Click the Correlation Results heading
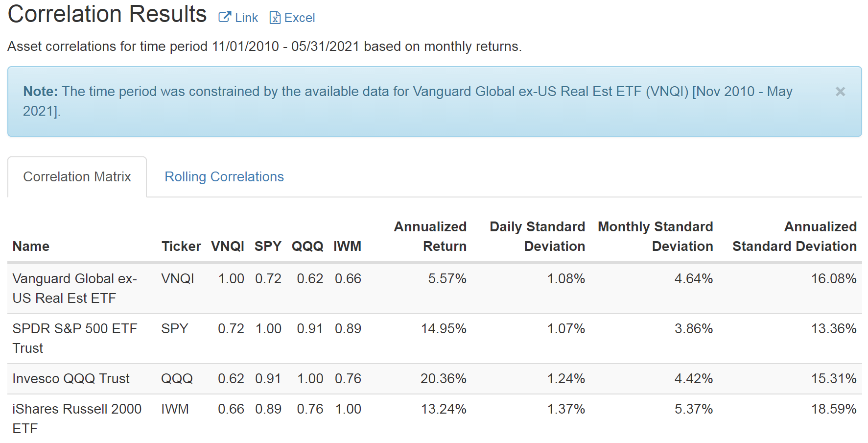This screenshot has height=443, width=868. 107,14
